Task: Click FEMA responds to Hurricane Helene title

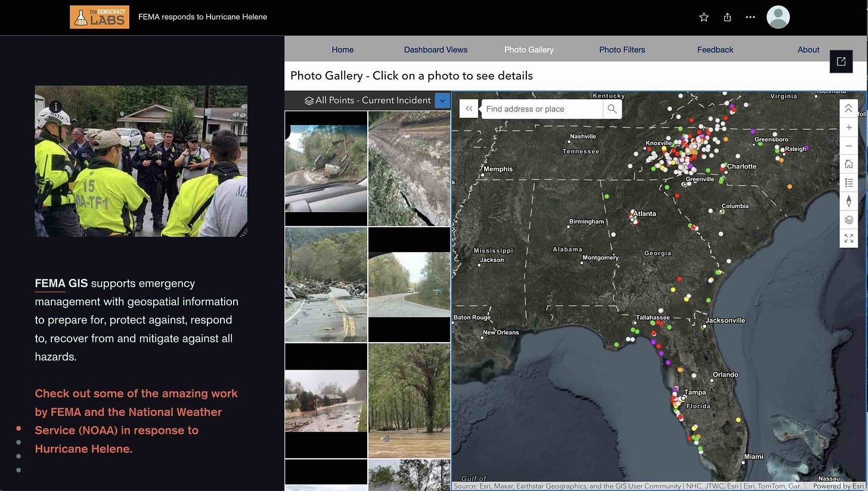Action: (x=203, y=17)
